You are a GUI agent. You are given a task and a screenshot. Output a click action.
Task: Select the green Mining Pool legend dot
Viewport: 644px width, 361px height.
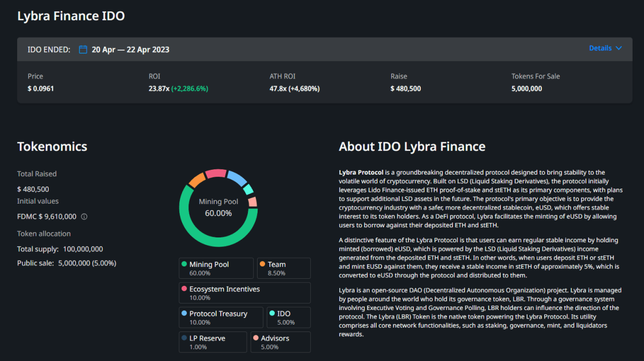coord(185,264)
